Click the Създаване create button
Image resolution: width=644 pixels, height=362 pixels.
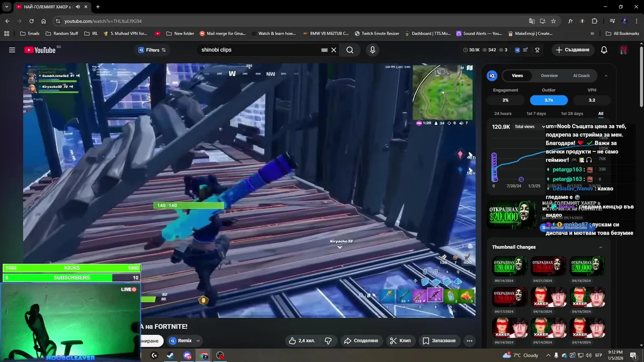(573, 50)
